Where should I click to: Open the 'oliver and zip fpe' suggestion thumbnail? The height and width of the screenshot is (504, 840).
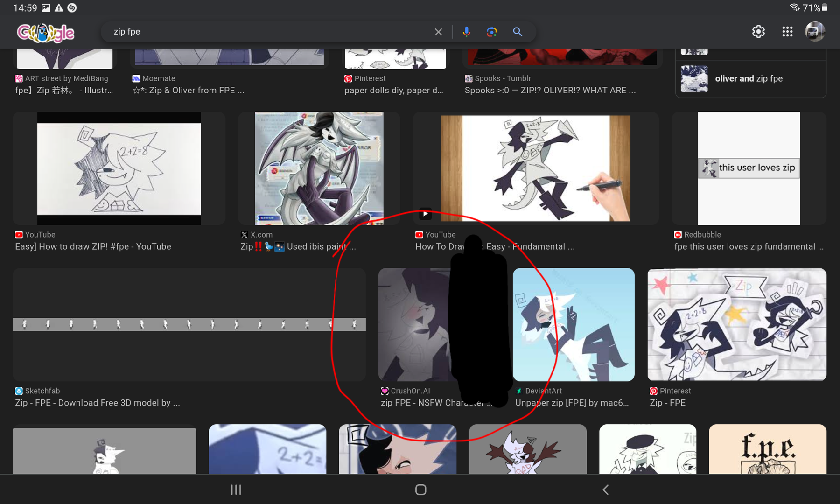[694, 78]
